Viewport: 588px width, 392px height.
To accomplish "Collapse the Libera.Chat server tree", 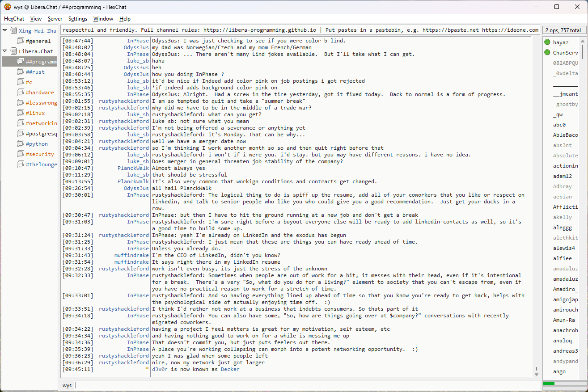I will pos(5,51).
